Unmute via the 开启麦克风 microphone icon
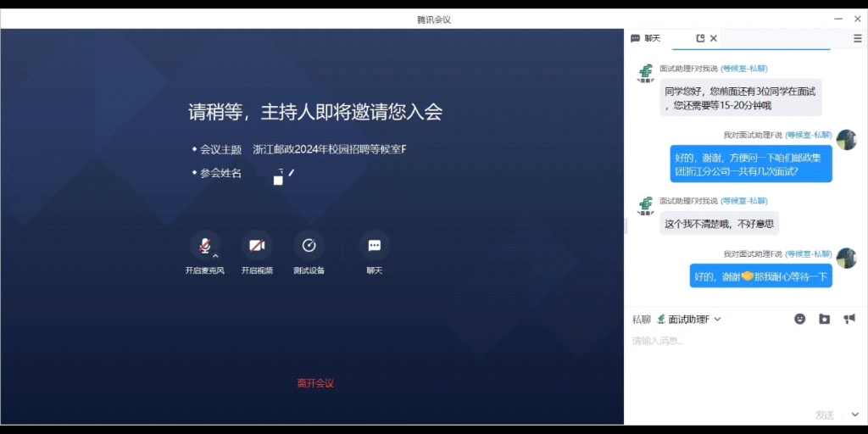Image resolution: width=868 pixels, height=434 pixels. pos(205,245)
